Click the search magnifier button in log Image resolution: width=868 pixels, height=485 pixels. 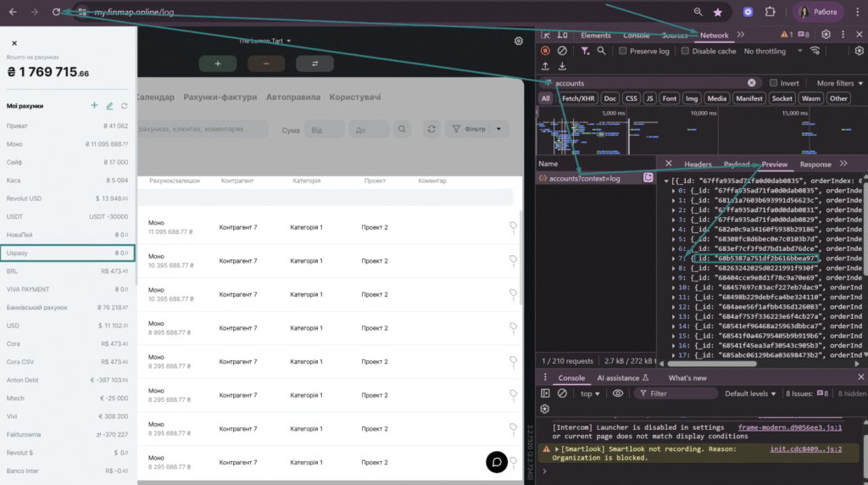click(x=402, y=129)
